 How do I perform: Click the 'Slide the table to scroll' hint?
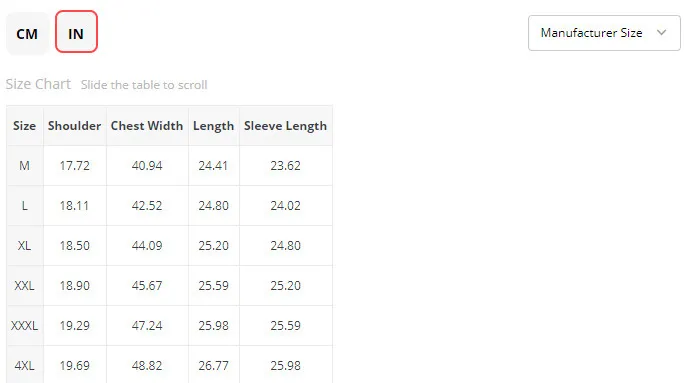[x=144, y=85]
